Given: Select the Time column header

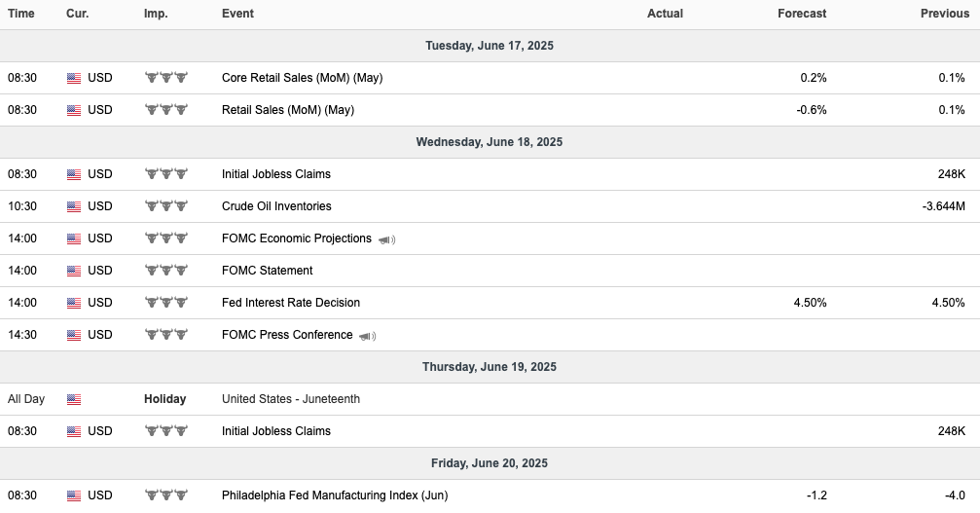Looking at the screenshot, I should pyautogui.click(x=21, y=14).
